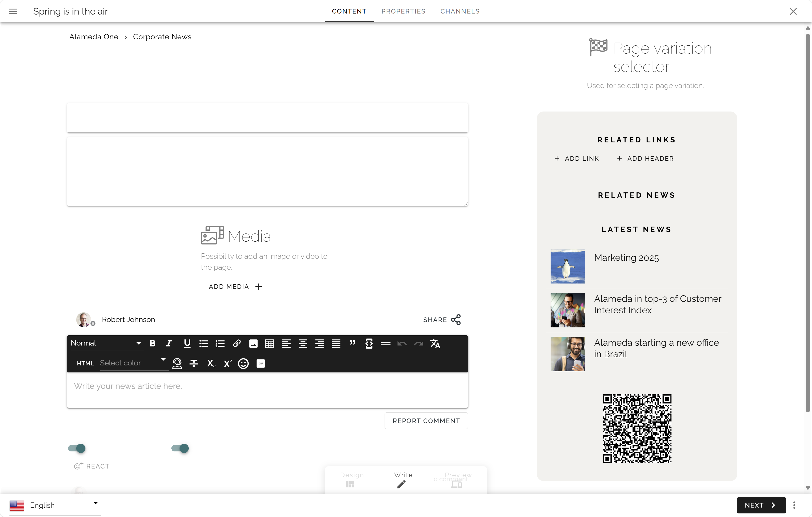The width and height of the screenshot is (812, 517).
Task: Open the emoji picker
Action: (x=243, y=363)
